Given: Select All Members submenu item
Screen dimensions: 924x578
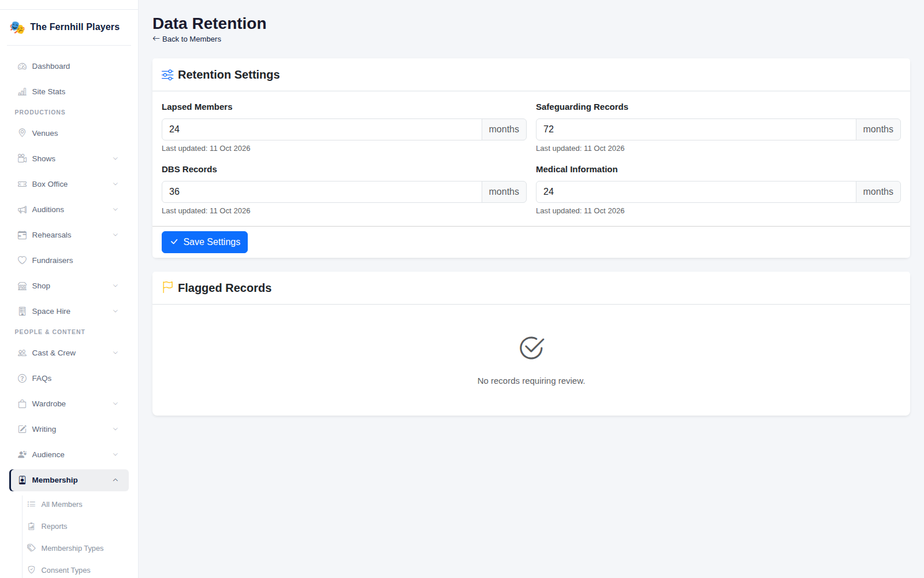Looking at the screenshot, I should click(x=75, y=505).
